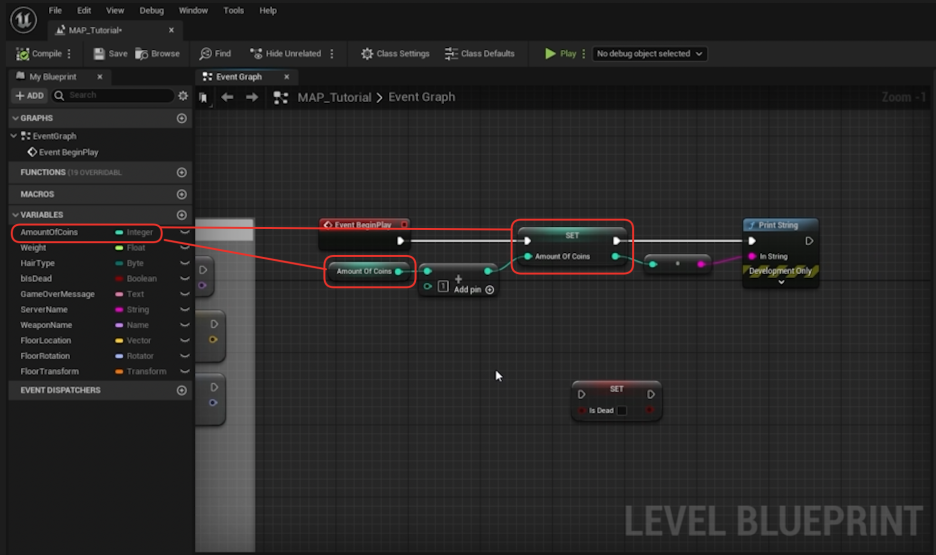Add a new variable
936x555 pixels.
(x=181, y=215)
